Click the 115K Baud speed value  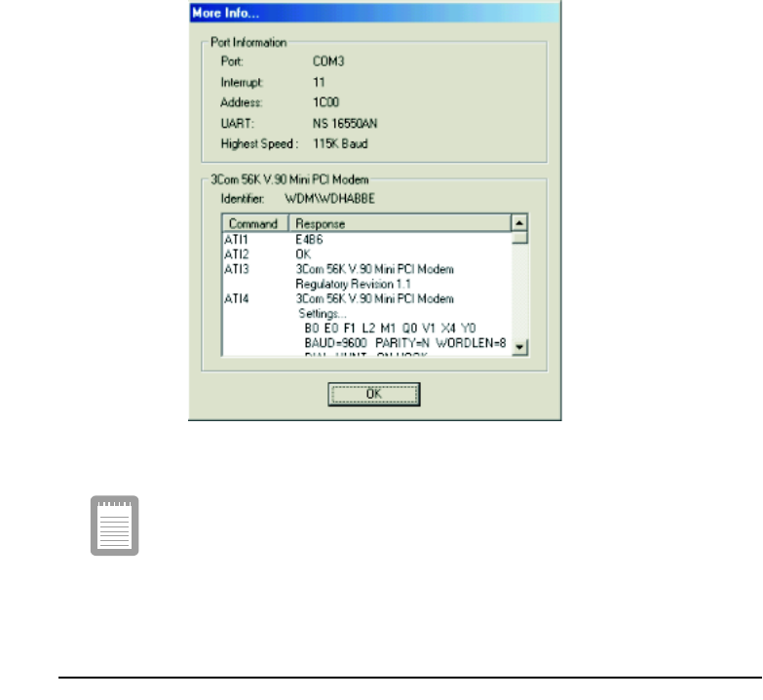340,144
